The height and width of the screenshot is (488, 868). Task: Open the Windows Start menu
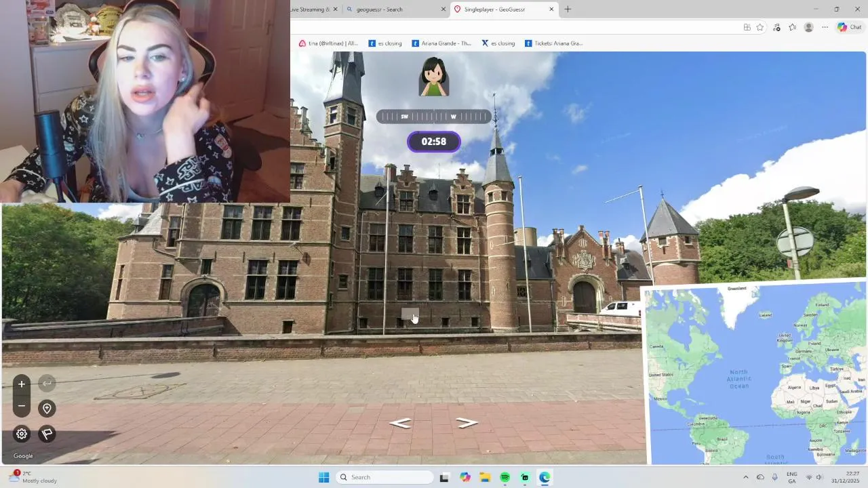tap(323, 477)
